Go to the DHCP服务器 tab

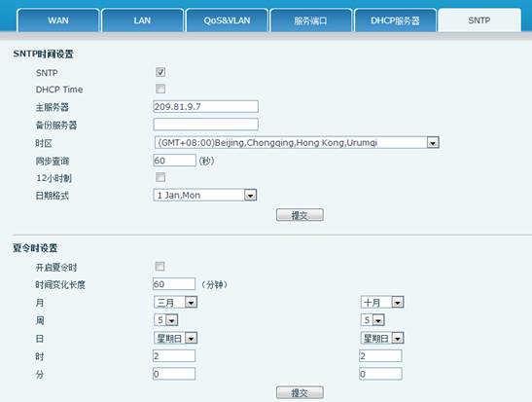[x=395, y=20]
